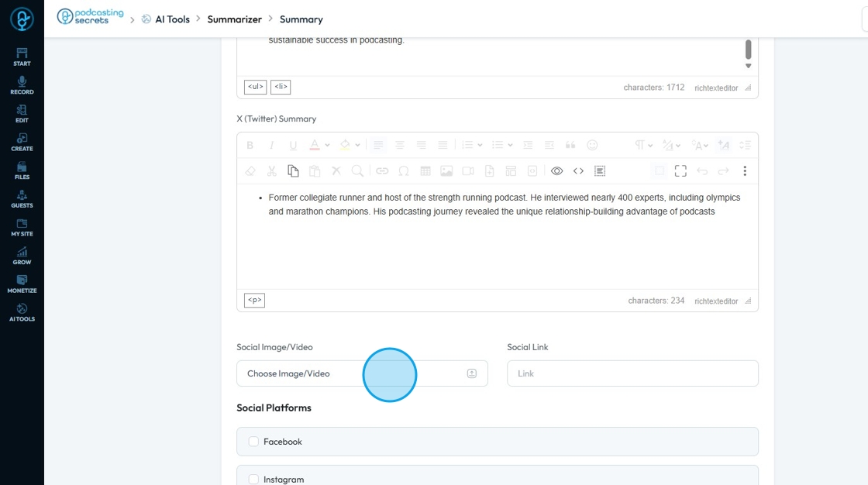This screenshot has height=485, width=868.
Task: Switch editor to fullscreen mode
Action: 680,170
